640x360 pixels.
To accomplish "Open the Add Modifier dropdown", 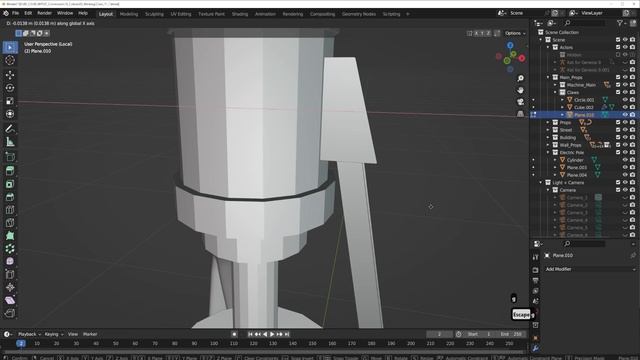I will click(x=590, y=269).
